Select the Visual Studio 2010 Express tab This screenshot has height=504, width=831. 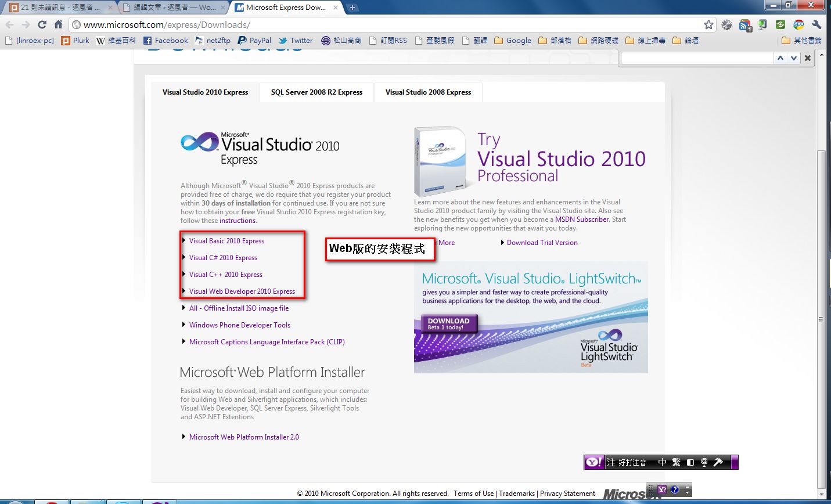(205, 92)
